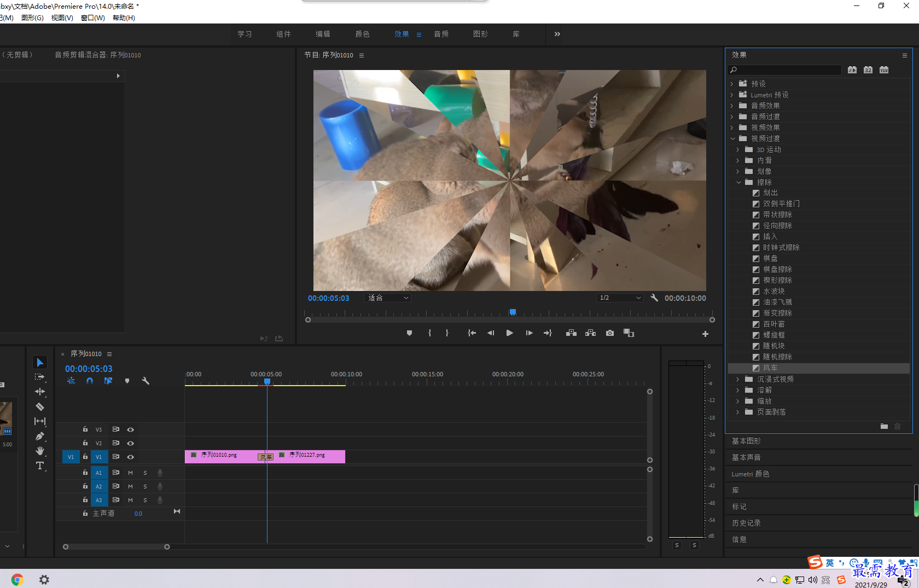
Task: Add a marker in program monitor
Action: point(409,333)
